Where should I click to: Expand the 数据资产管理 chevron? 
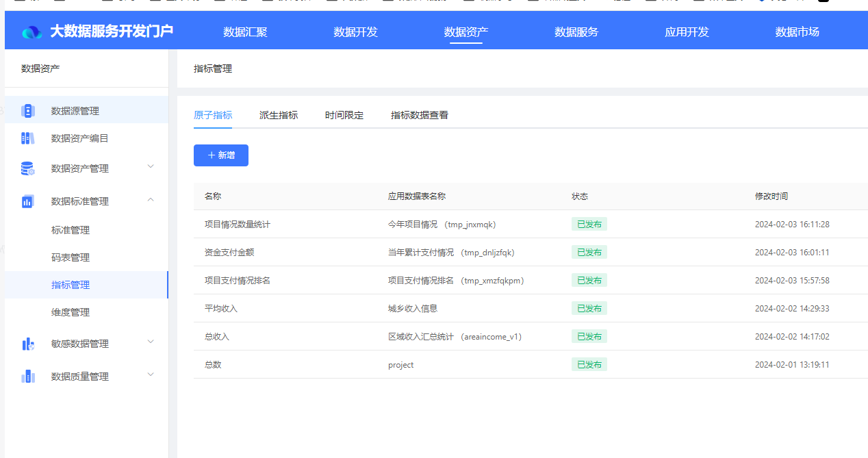pyautogui.click(x=151, y=166)
